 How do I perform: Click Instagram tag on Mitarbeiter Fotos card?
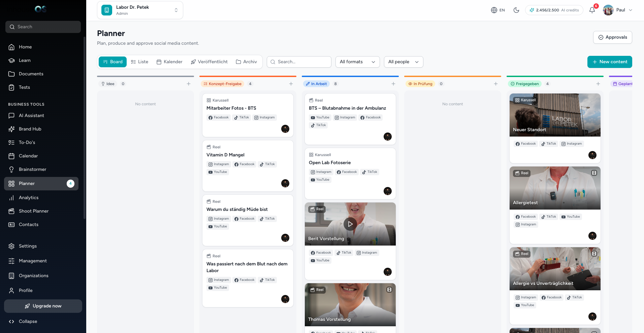click(x=264, y=118)
